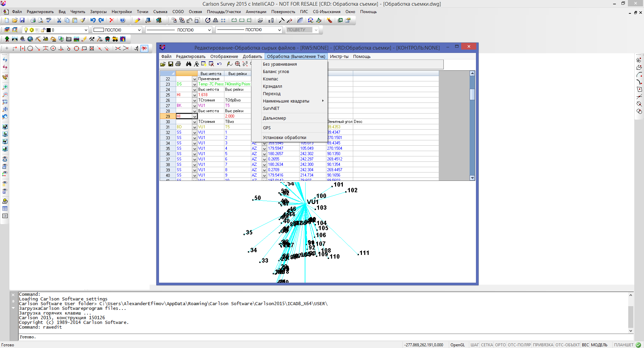This screenshot has height=348, width=644.
Task: Open raw file with editor's folder icon
Action: [x=163, y=64]
